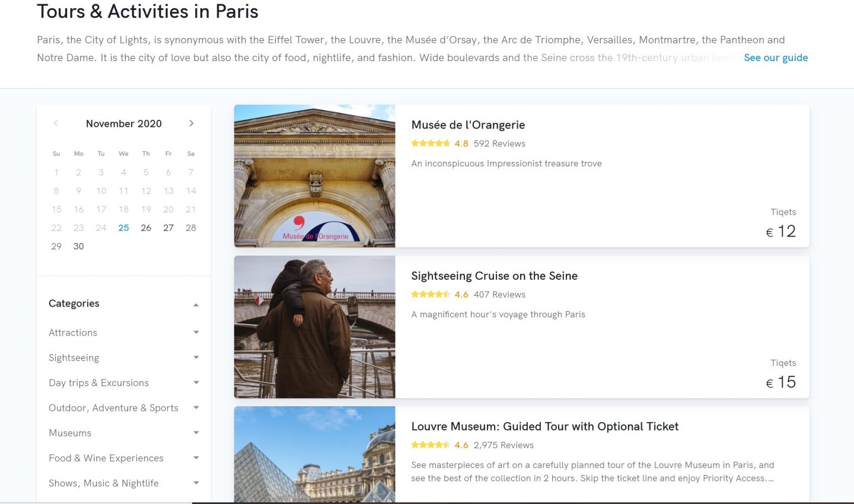Open the See our guide link
854x504 pixels.
[x=776, y=58]
